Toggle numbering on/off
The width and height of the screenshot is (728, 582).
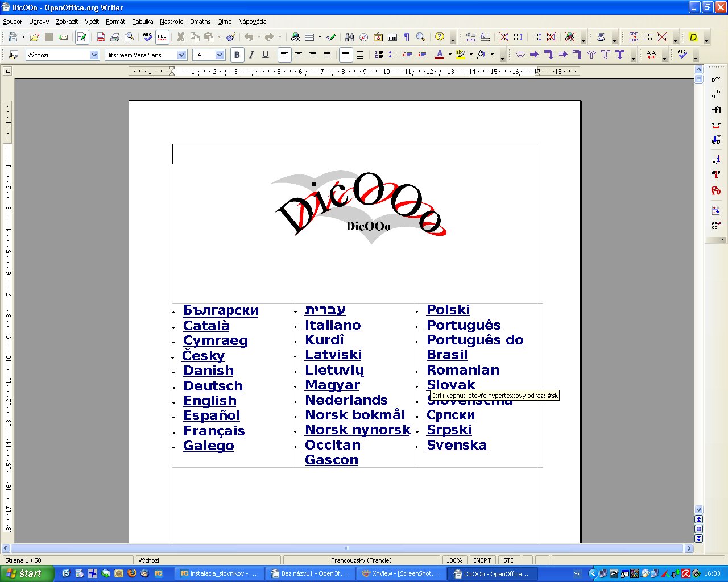(x=379, y=55)
